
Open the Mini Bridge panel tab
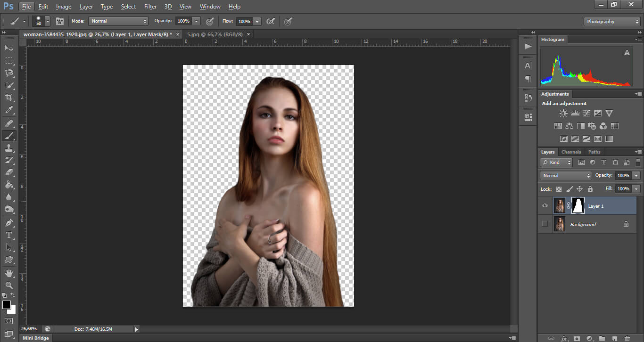(x=35, y=338)
